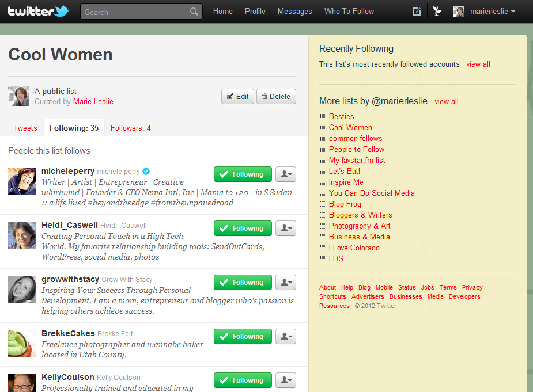Open user actions dropdown for growwithstacy

pos(286,283)
